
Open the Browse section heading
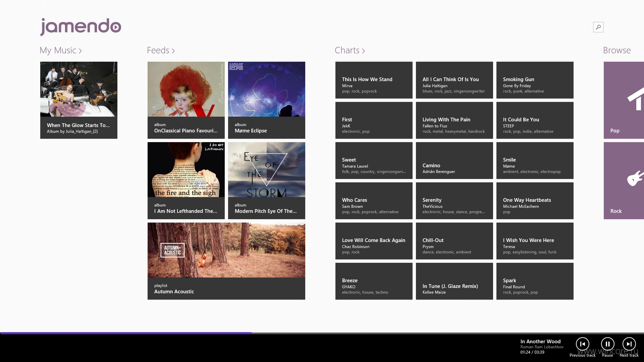617,50
